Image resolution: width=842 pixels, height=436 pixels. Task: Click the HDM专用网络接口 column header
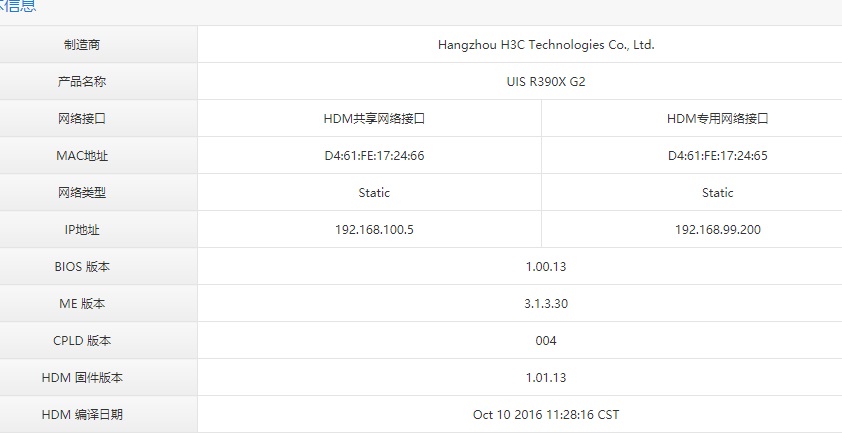[x=717, y=119]
